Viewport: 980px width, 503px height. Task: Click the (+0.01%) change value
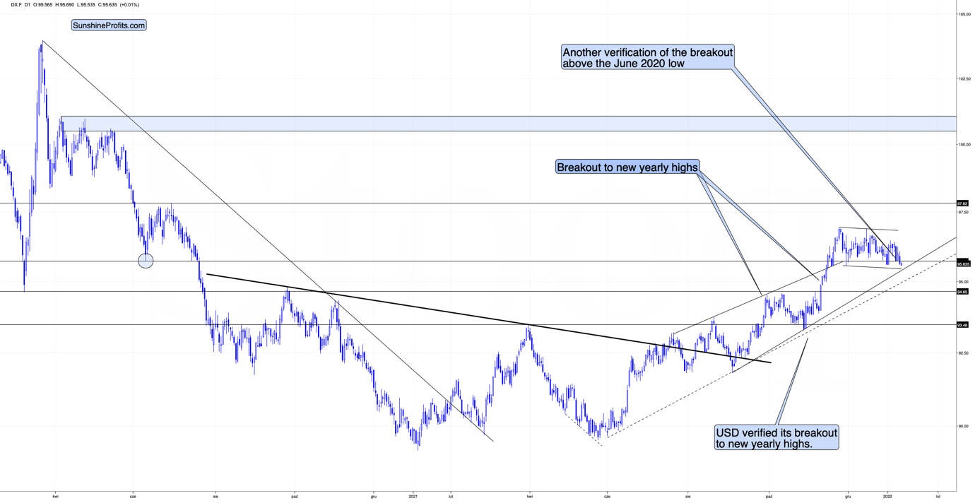(x=130, y=5)
